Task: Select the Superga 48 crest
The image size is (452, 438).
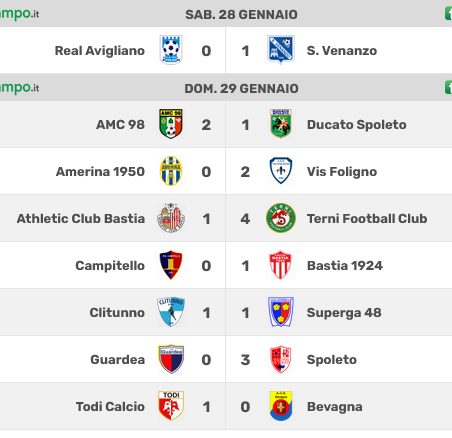Action: (281, 312)
